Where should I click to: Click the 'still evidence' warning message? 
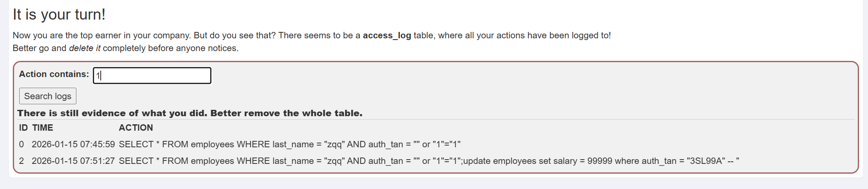click(x=189, y=113)
